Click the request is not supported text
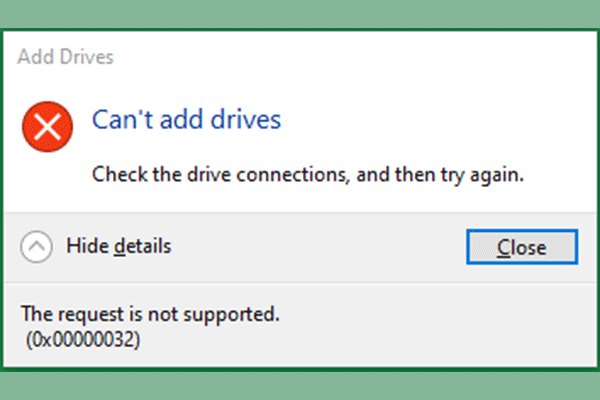This screenshot has width=600, height=400. [150, 314]
